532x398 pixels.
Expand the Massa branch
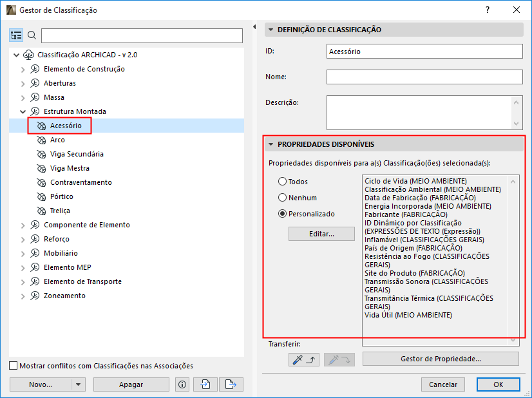pyautogui.click(x=23, y=98)
